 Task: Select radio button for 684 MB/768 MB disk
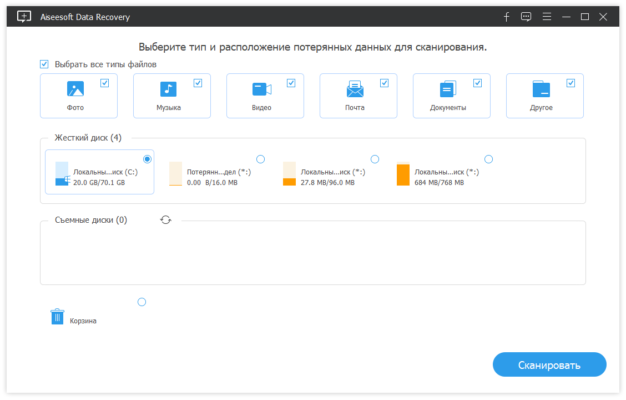(x=489, y=159)
